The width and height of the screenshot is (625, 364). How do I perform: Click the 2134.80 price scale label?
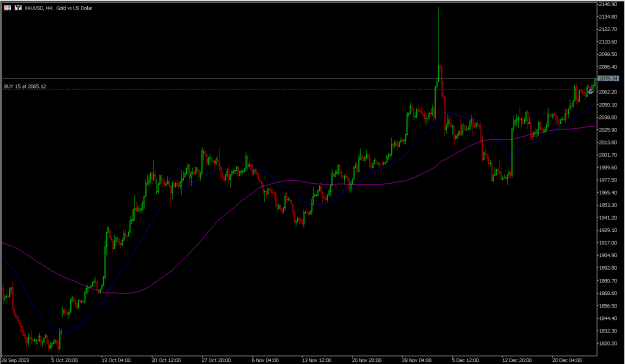(x=608, y=16)
